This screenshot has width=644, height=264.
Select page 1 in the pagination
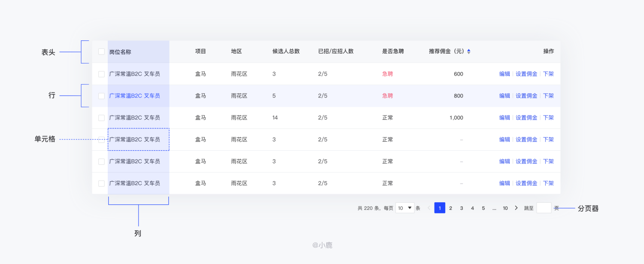[x=440, y=208]
